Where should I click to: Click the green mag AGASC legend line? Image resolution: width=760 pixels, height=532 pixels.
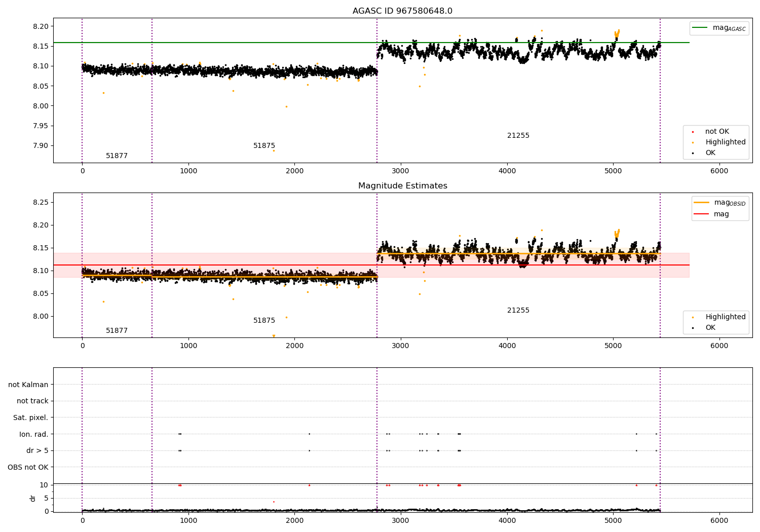(x=701, y=28)
